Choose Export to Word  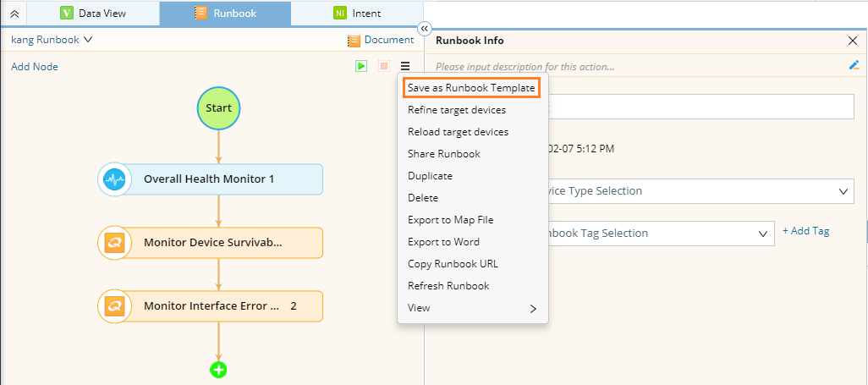click(443, 242)
